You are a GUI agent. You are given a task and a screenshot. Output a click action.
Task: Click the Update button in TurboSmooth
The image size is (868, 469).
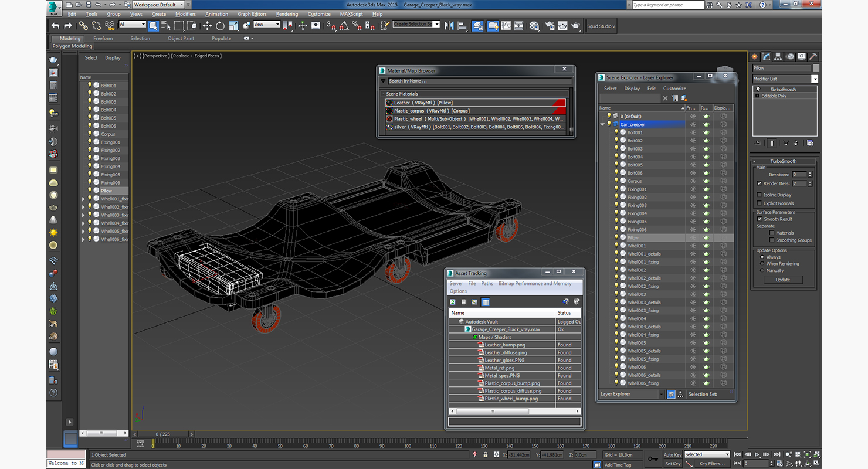782,280
